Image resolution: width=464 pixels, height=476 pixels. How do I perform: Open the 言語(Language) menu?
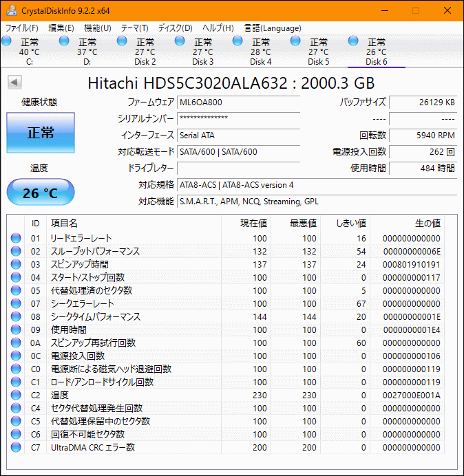click(x=272, y=28)
